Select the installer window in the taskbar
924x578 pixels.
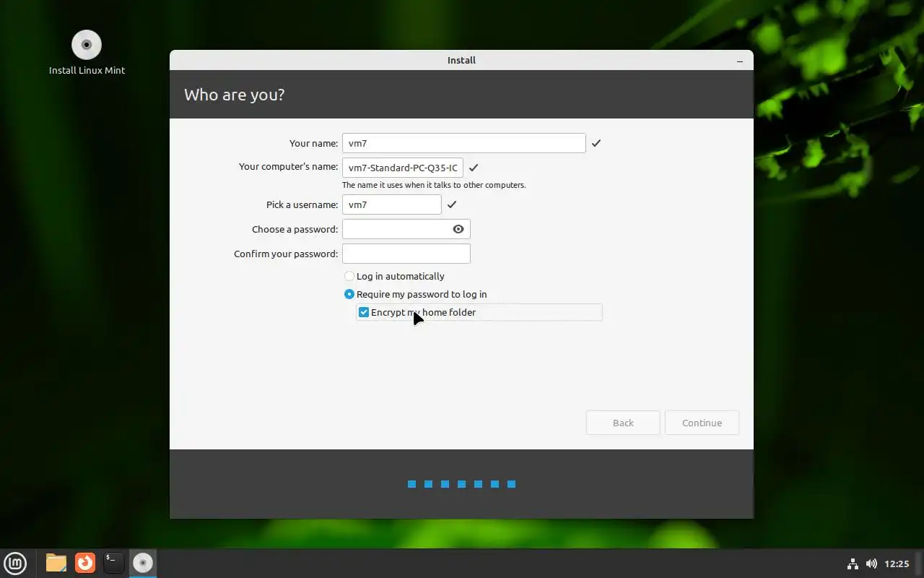tap(143, 563)
